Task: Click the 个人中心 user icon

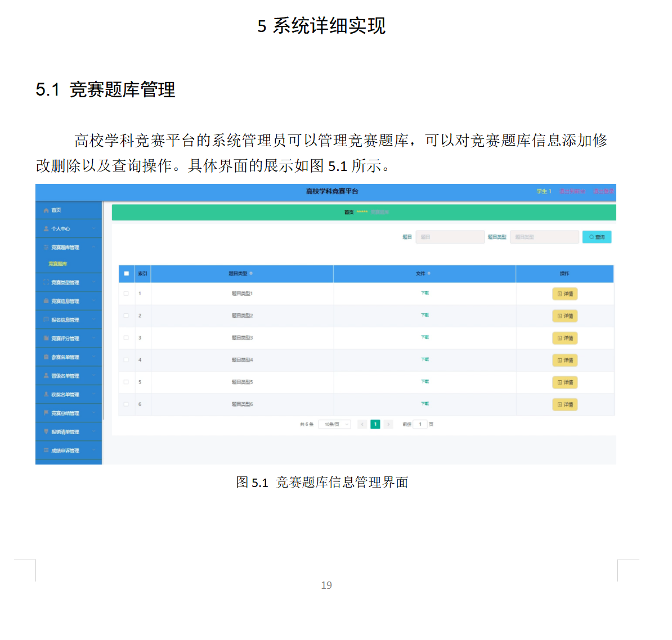Action: (46, 229)
